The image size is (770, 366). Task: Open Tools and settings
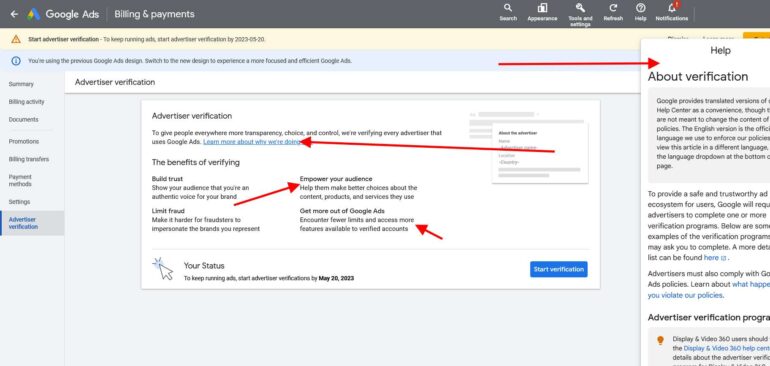click(580, 14)
